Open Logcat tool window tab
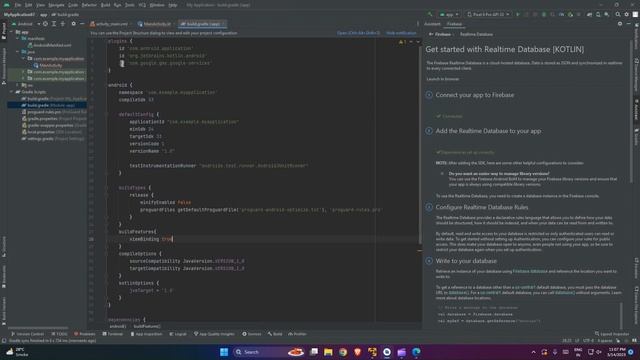This screenshot has width=640, height=360. click(x=178, y=334)
